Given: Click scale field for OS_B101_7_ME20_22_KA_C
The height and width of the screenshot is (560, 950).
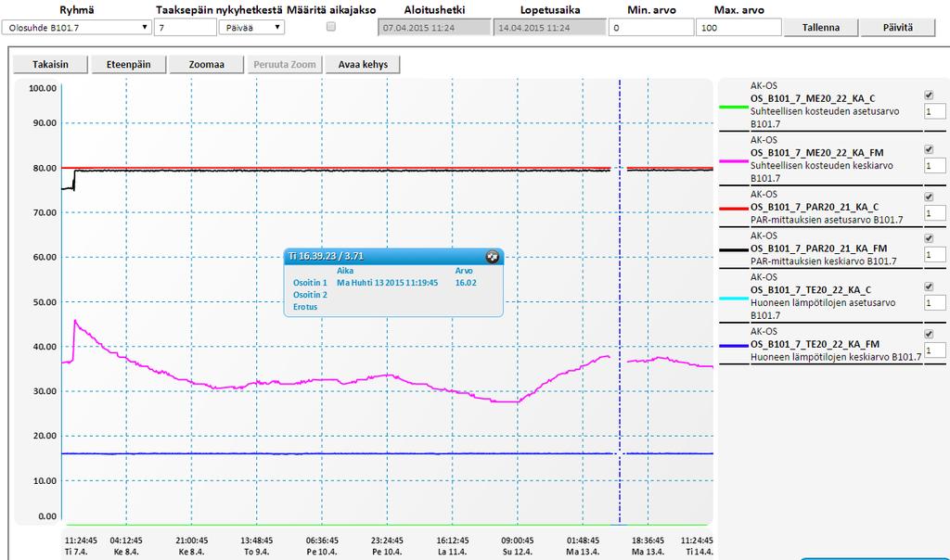Looking at the screenshot, I should (934, 110).
